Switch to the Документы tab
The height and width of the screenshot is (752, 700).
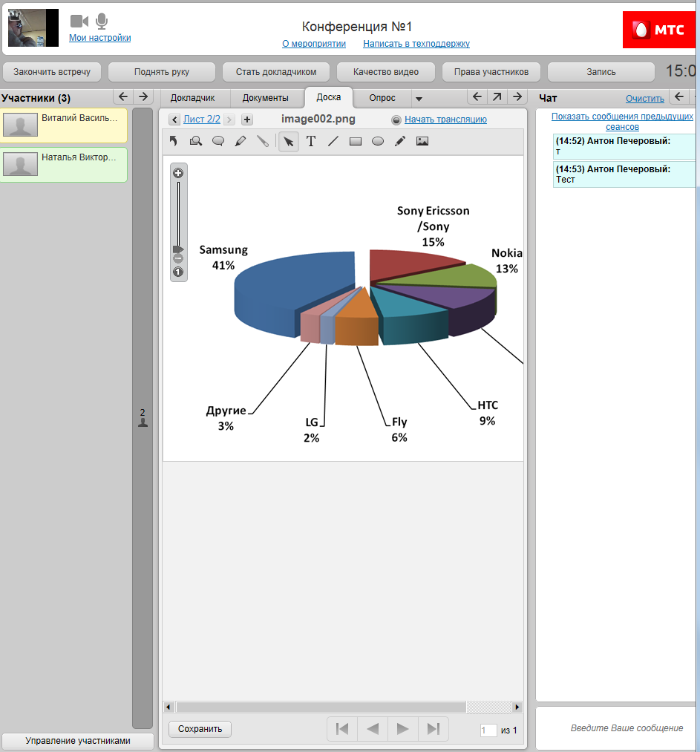pos(265,98)
